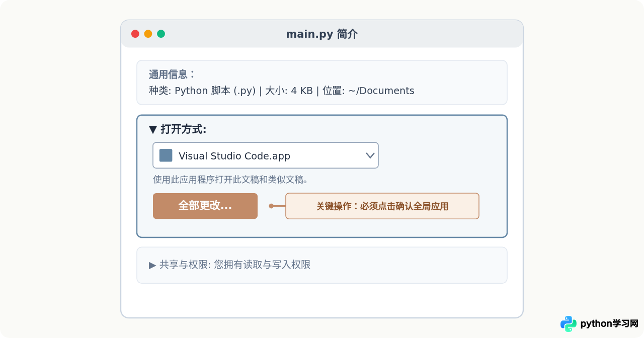644x338 pixels.
Task: Select the Visual Studio Code.app text
Action: [x=234, y=156]
